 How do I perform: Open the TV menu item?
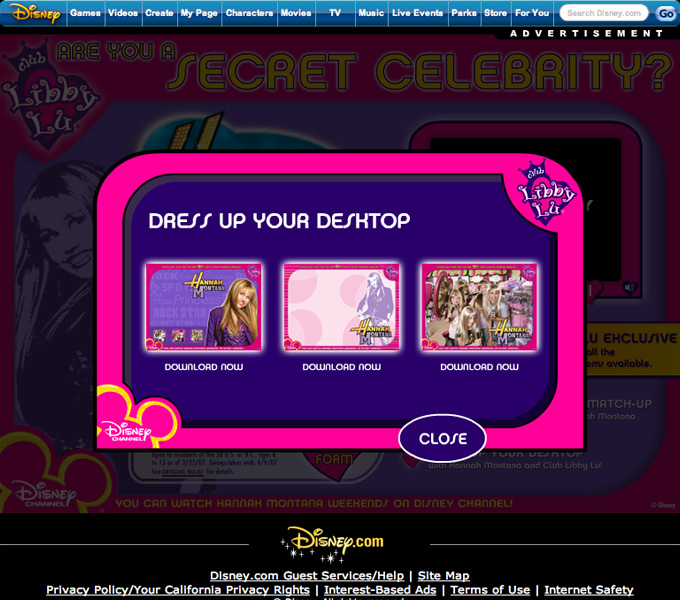pyautogui.click(x=335, y=13)
